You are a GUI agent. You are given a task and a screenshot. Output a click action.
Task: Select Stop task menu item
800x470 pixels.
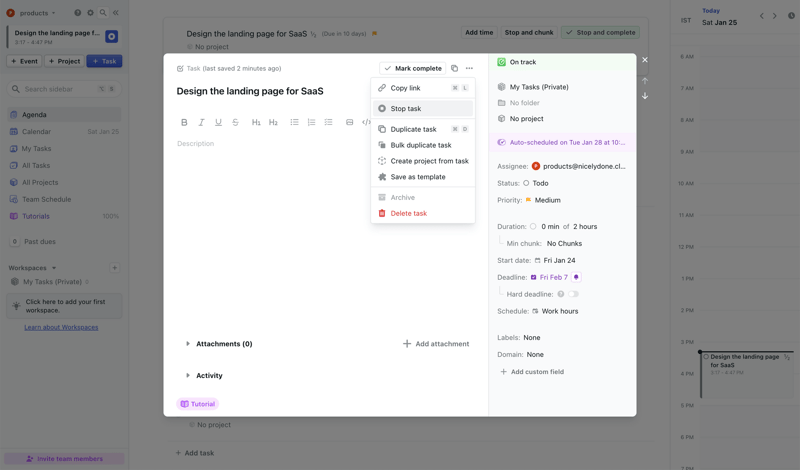pyautogui.click(x=423, y=109)
